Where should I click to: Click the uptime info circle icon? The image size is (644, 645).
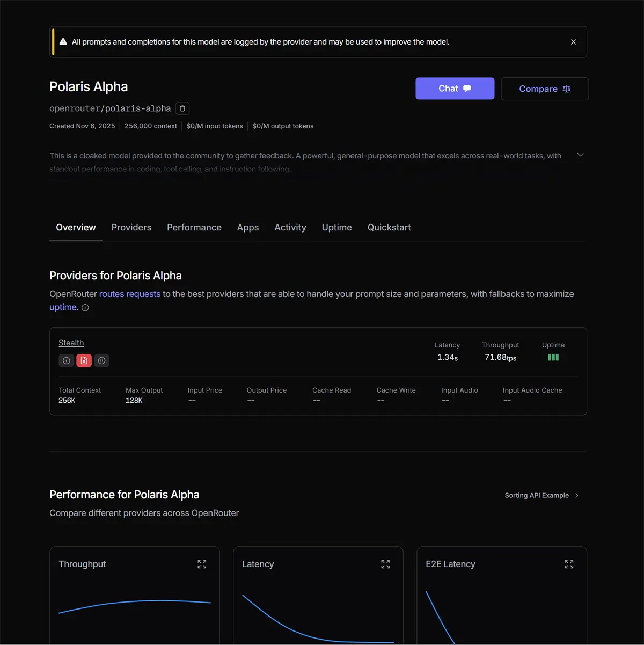(x=85, y=308)
